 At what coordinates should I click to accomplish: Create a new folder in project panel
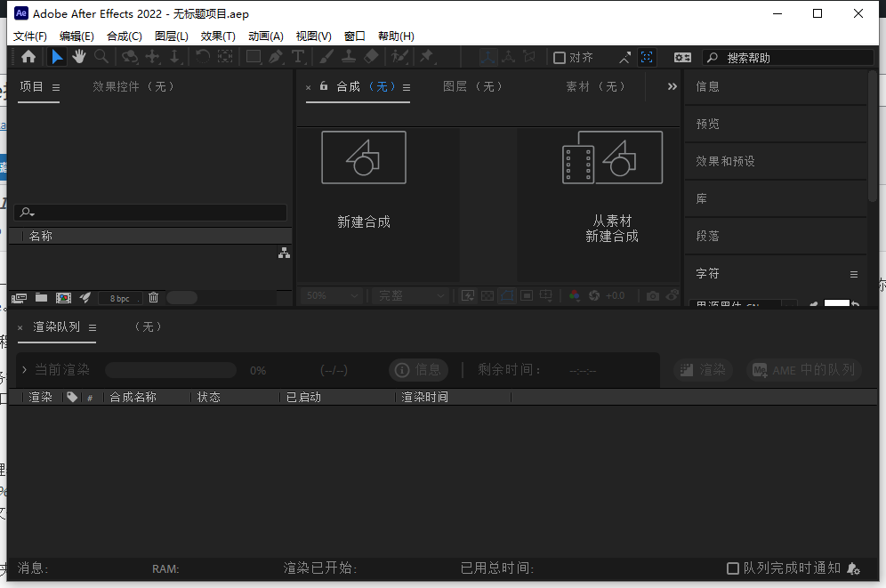point(41,298)
